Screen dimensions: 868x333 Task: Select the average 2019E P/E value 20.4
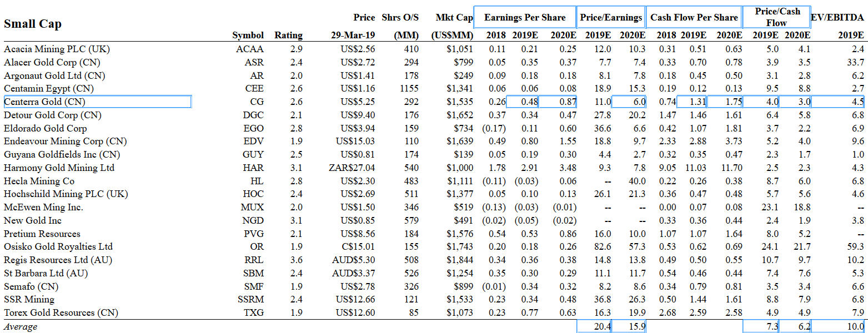pos(602,326)
